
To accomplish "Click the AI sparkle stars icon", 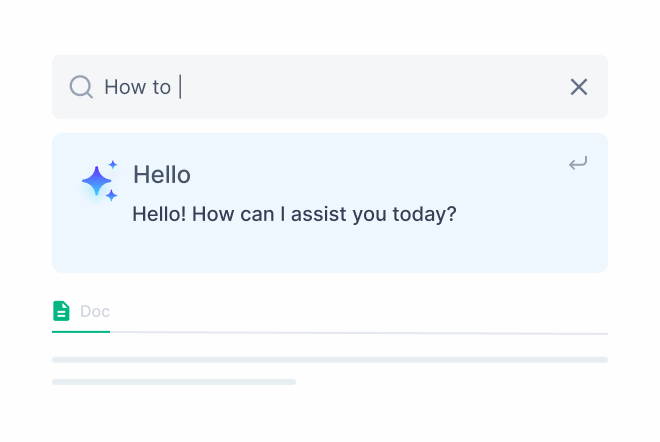I will [x=99, y=181].
